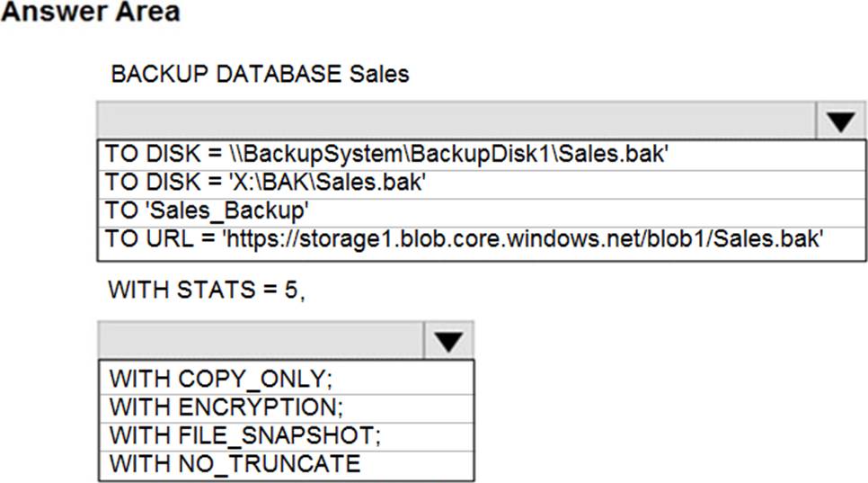
Task: Select the WITH NO_TRUNCATE option
Action: click(235, 464)
